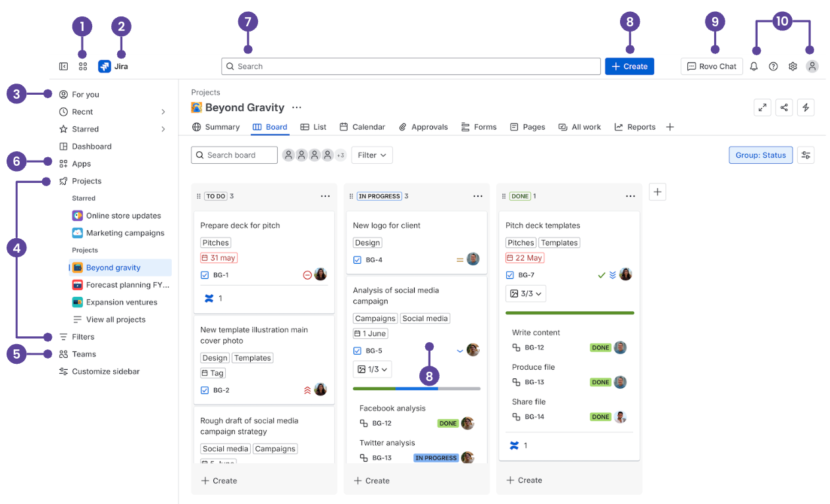Switch to the Reports tab
The width and height of the screenshot is (830, 504).
[635, 127]
